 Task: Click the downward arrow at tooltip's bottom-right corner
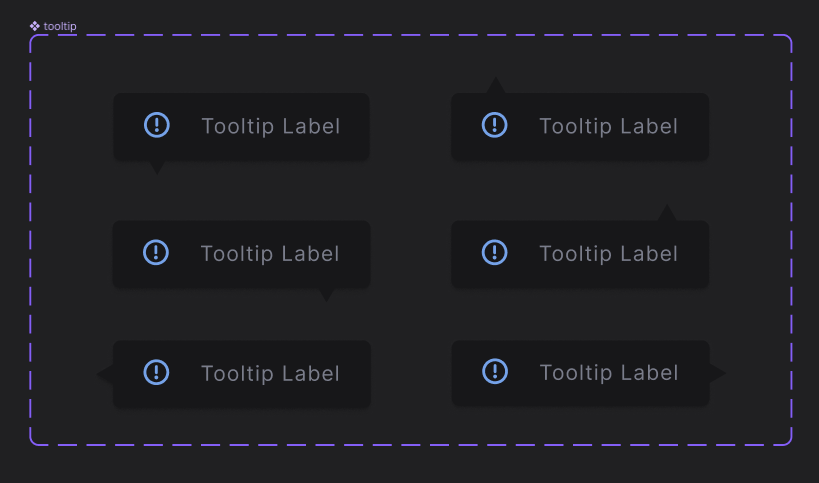[x=326, y=294]
